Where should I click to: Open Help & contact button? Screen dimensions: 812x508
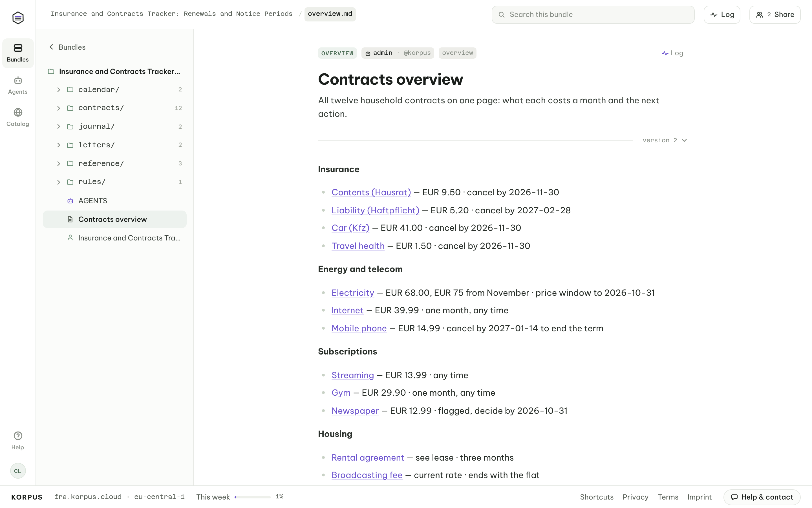(762, 497)
